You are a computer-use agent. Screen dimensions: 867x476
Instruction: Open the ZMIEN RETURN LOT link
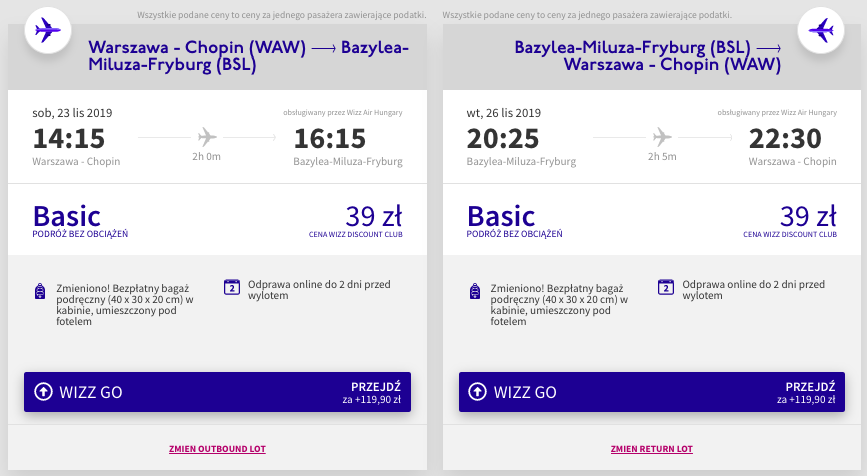(x=652, y=449)
